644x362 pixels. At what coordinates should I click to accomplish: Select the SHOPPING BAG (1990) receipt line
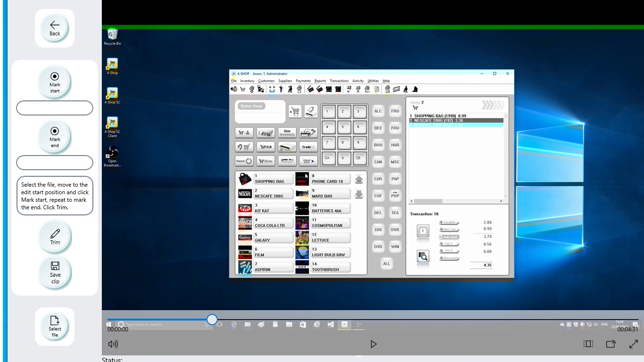[456, 116]
